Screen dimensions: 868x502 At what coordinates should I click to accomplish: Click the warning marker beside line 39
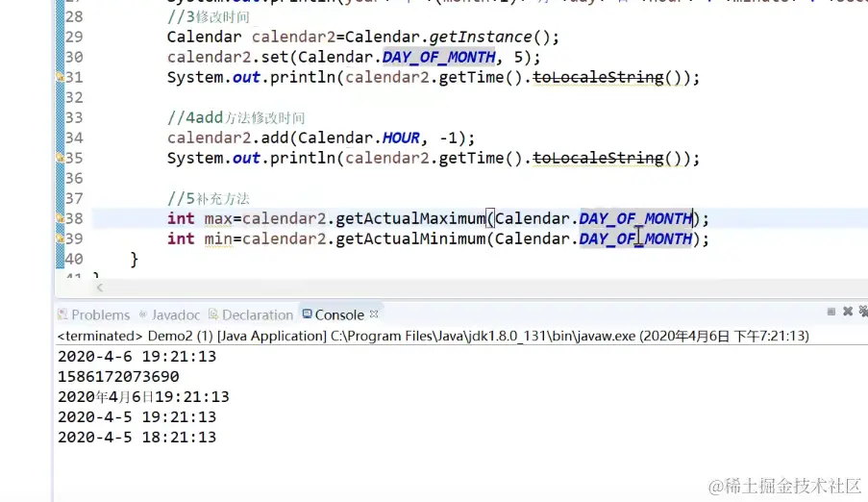tap(60, 238)
